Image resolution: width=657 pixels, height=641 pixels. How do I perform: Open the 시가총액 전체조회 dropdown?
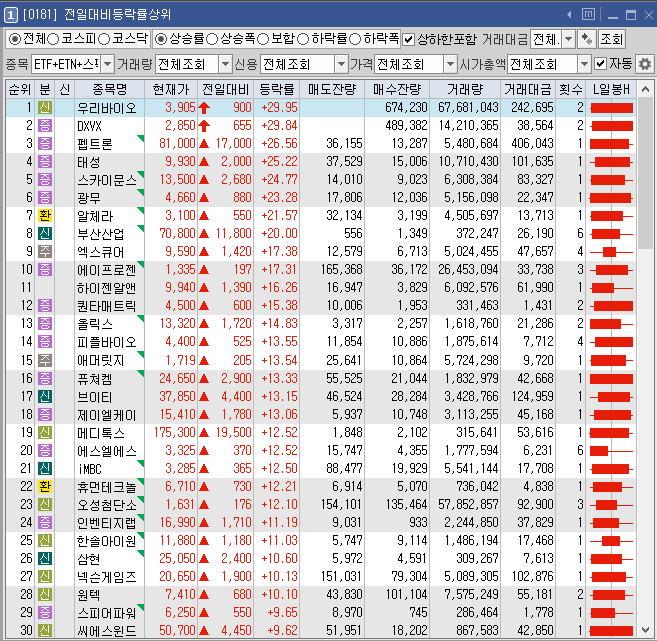pyautogui.click(x=584, y=64)
